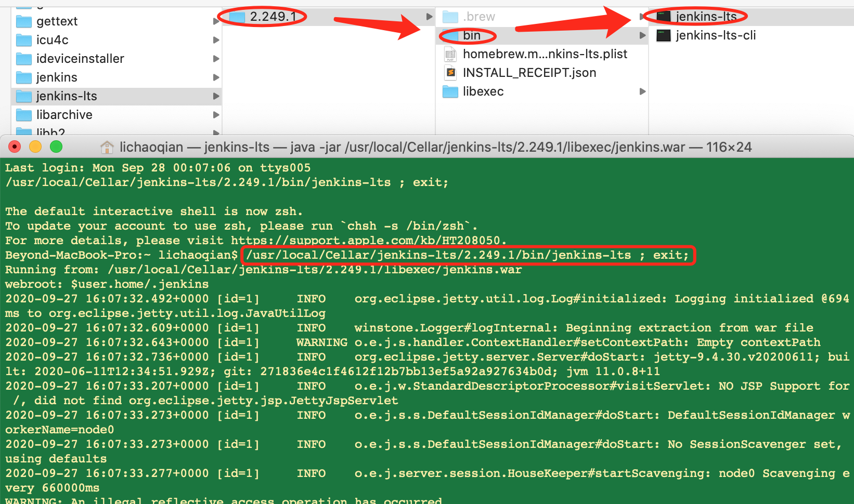Expand the gettext folder chevron
Screen dimensions: 854x504
coord(216,21)
